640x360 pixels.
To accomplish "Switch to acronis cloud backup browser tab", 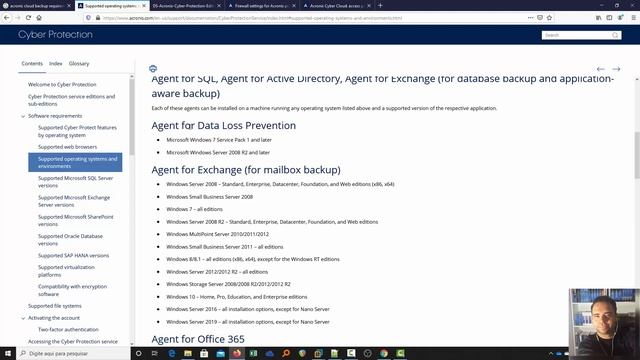I will coord(35,6).
